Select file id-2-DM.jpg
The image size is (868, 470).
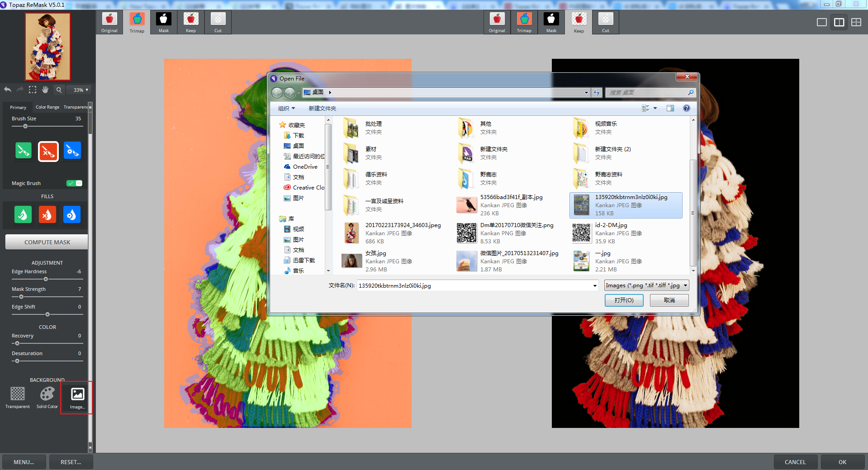click(626, 233)
